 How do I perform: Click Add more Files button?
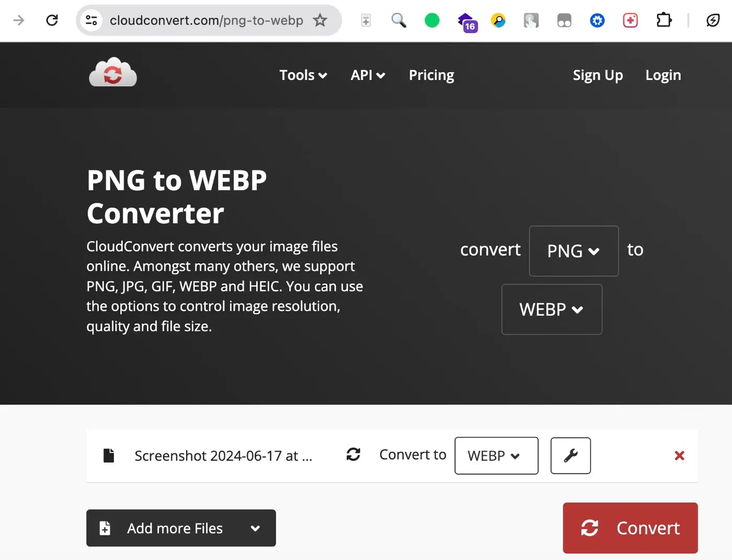(x=181, y=528)
